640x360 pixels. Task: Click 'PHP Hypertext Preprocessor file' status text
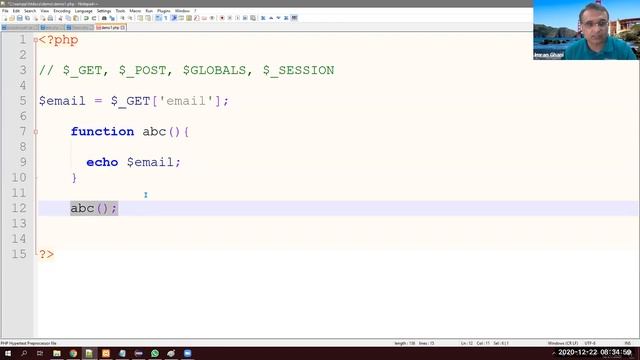pos(29,343)
